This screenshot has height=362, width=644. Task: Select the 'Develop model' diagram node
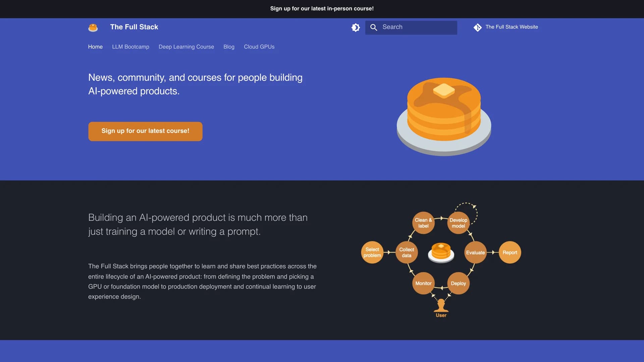458,223
